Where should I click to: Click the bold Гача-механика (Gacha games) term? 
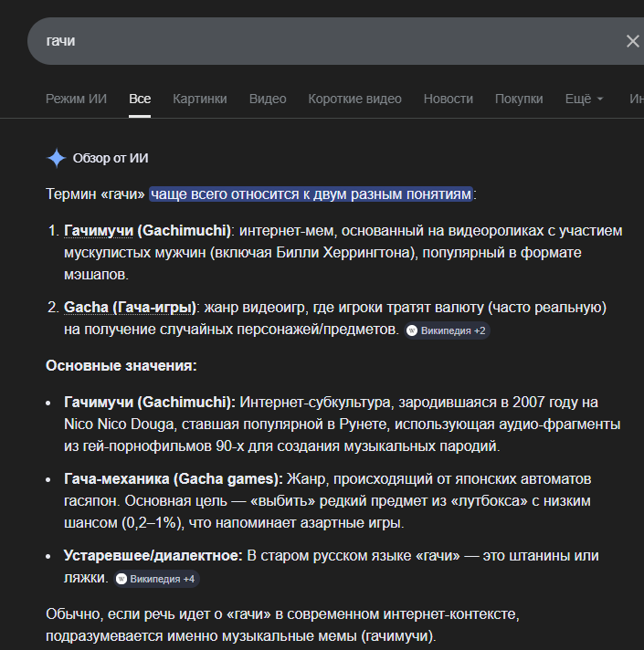point(173,478)
